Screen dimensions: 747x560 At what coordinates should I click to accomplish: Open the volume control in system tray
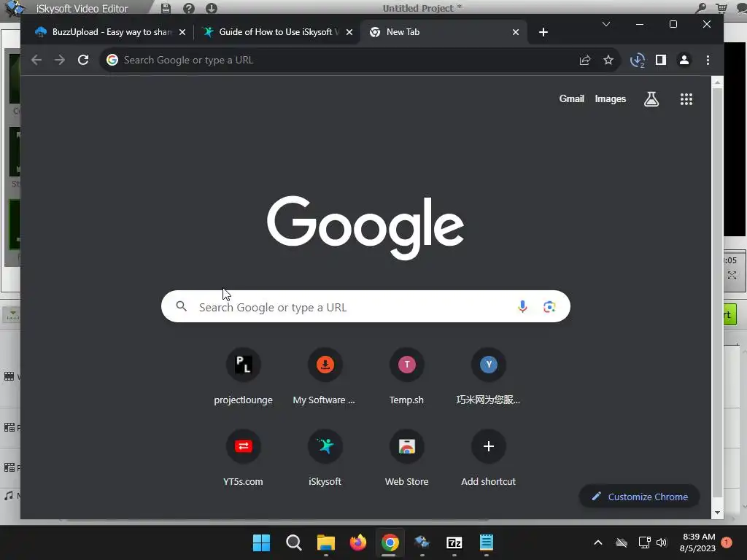[662, 542]
